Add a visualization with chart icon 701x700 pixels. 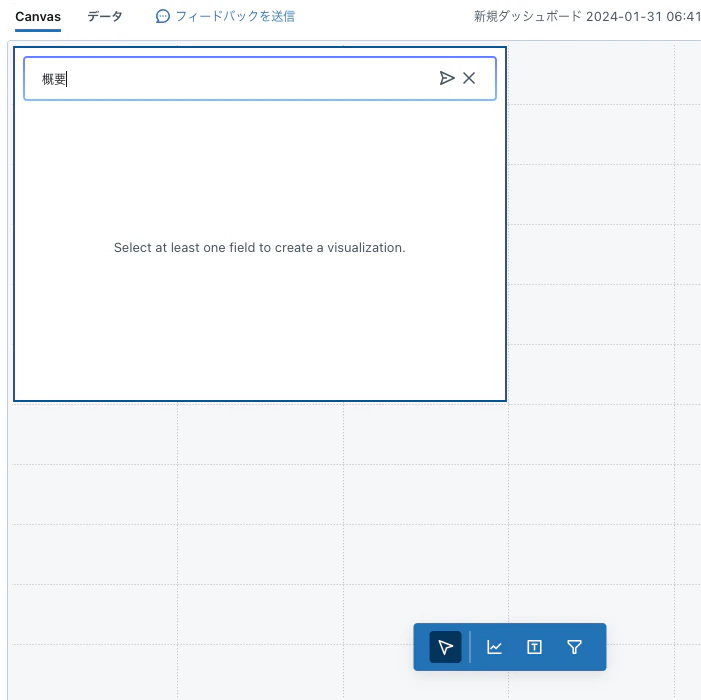[x=494, y=647]
